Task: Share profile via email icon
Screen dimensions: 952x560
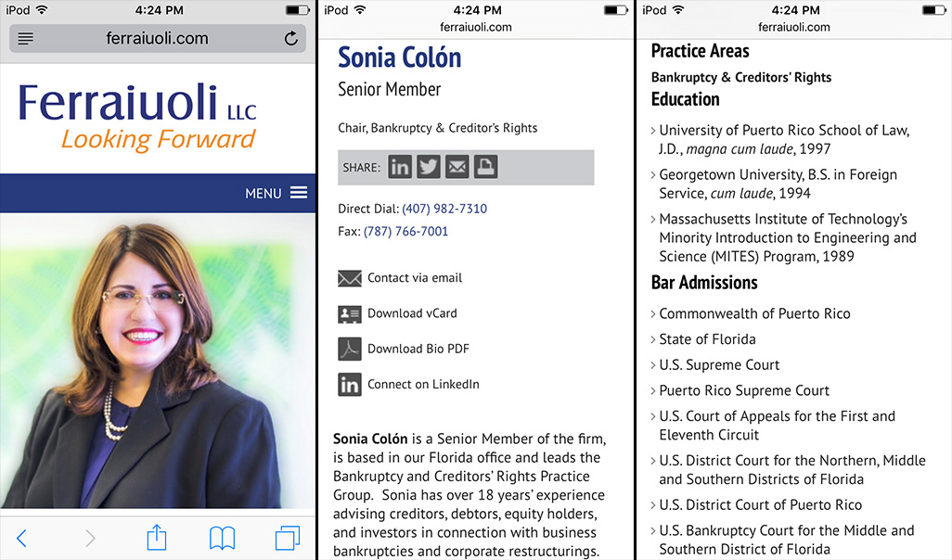Action: (x=457, y=167)
